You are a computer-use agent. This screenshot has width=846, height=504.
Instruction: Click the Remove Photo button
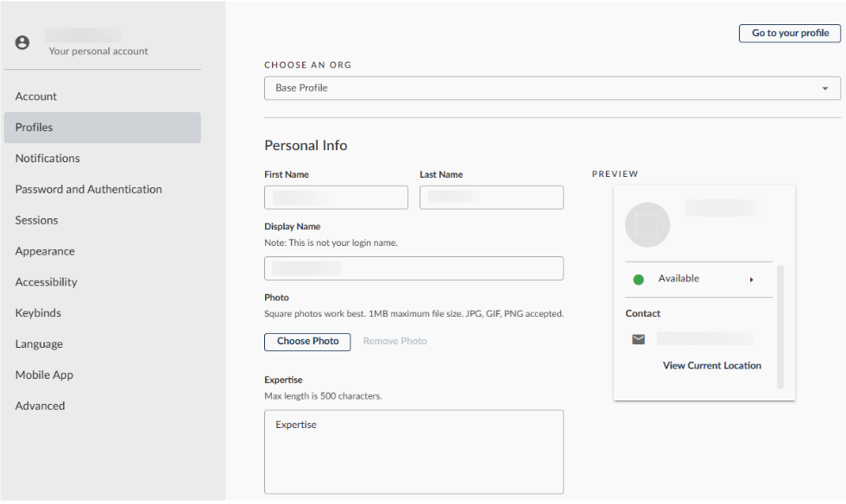pyautogui.click(x=395, y=341)
